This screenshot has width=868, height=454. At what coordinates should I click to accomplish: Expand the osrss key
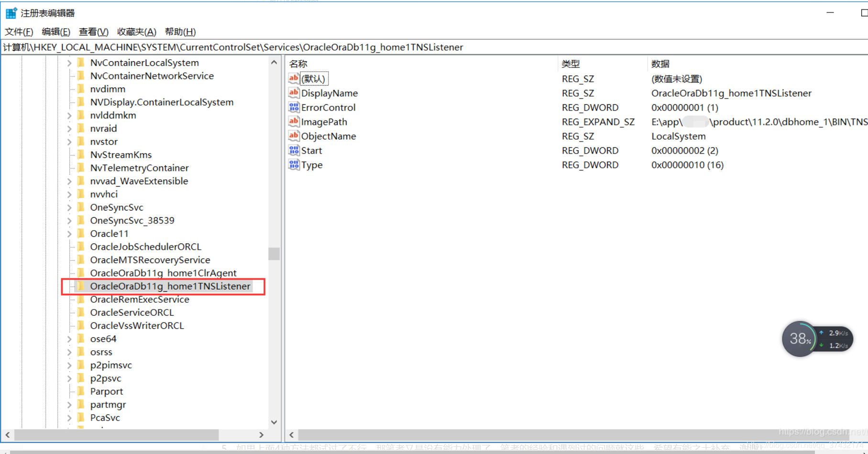(69, 352)
